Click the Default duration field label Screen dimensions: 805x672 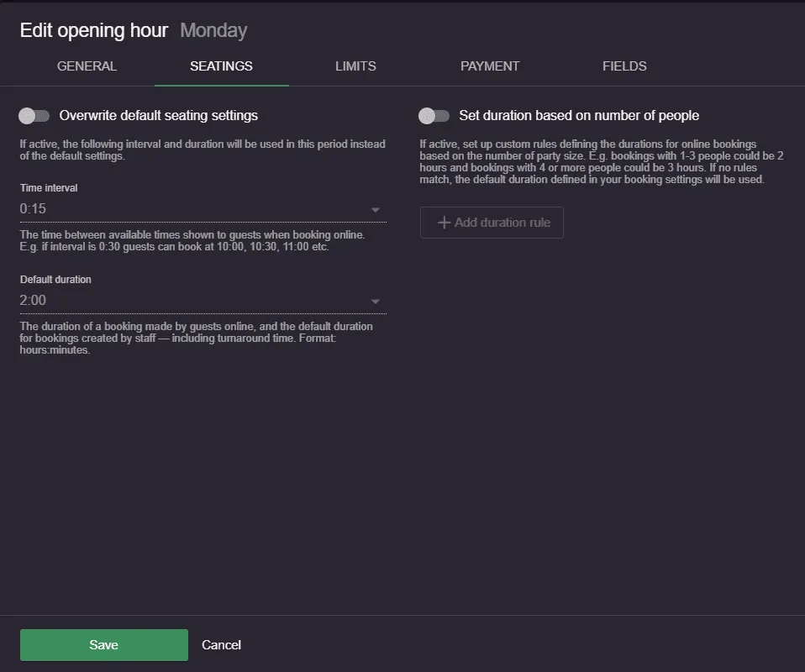pos(55,279)
